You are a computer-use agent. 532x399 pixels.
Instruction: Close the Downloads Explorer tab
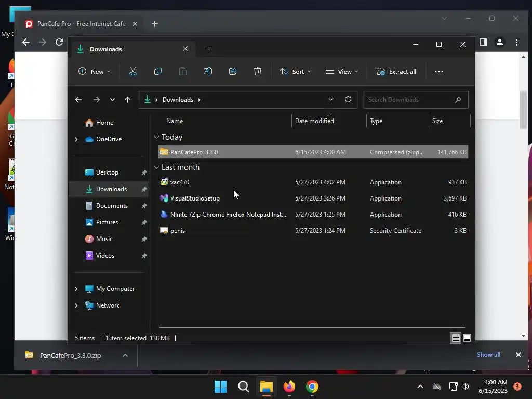[x=185, y=49]
